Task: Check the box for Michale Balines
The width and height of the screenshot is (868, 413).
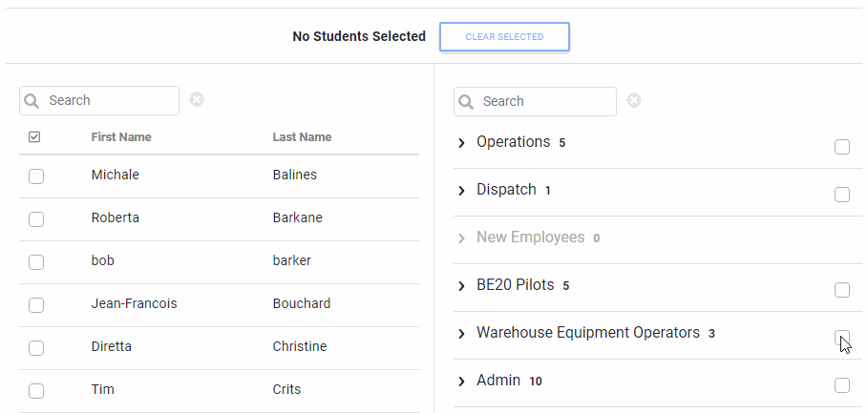Action: tap(36, 176)
